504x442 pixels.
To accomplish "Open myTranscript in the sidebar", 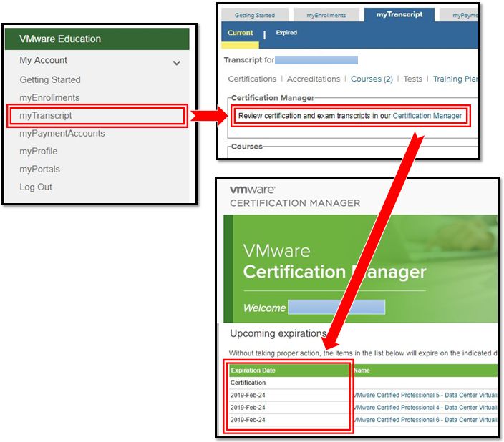I will coord(46,115).
